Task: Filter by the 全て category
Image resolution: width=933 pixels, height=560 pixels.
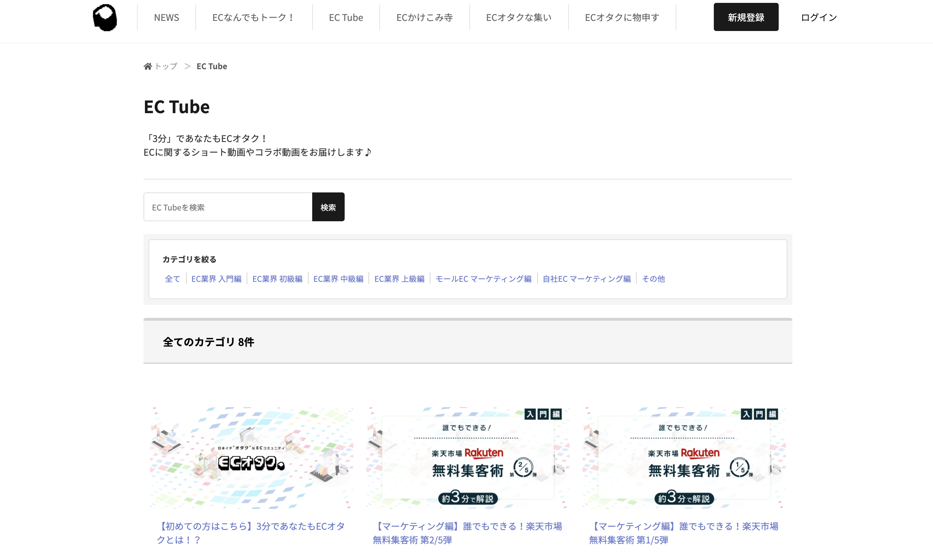Action: pyautogui.click(x=172, y=279)
